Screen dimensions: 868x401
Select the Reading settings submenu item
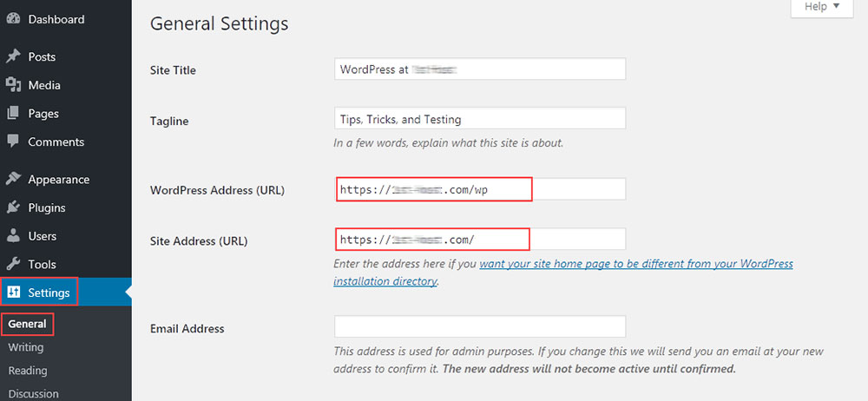point(28,371)
